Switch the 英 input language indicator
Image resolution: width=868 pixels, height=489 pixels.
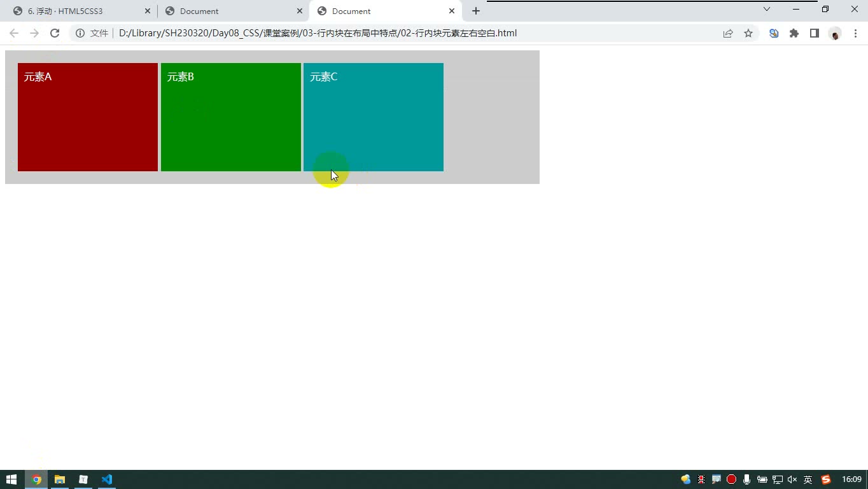[808, 479]
